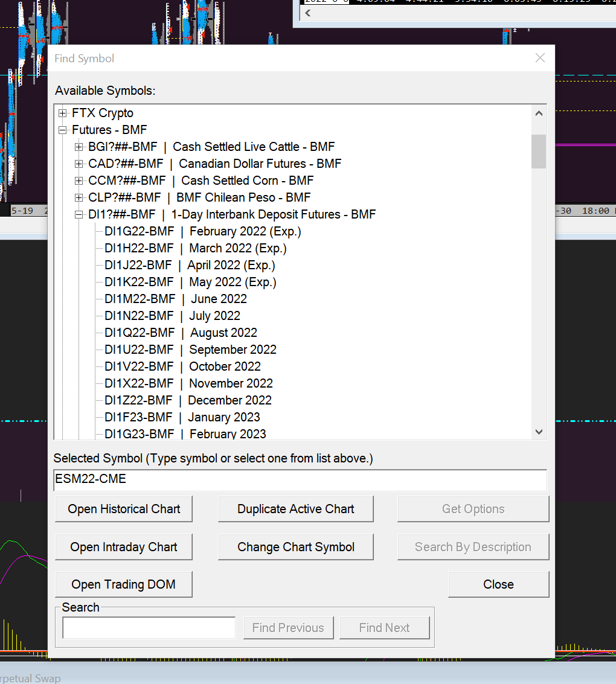Expand BGI?##-BMF Cash Settled Live Cattle node
This screenshot has width=616, height=684.
[79, 147]
